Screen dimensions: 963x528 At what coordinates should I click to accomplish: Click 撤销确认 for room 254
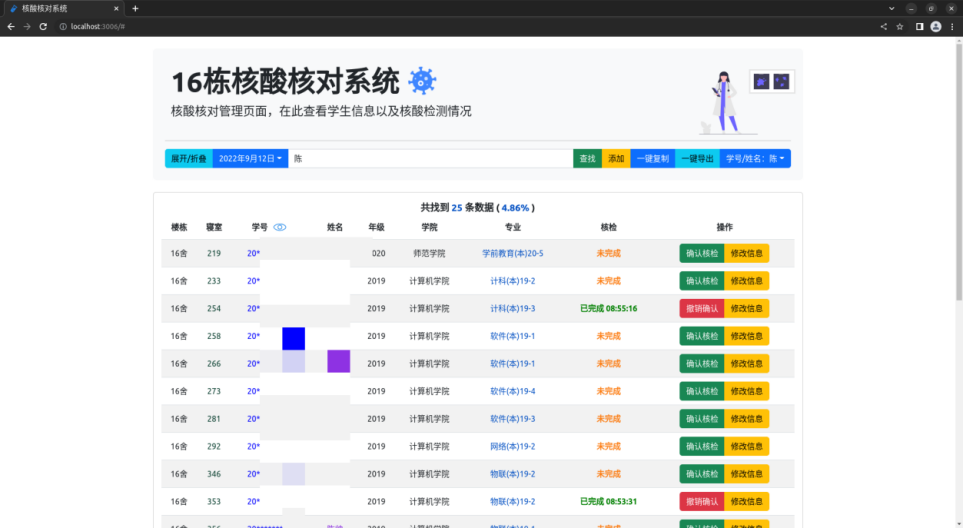702,308
